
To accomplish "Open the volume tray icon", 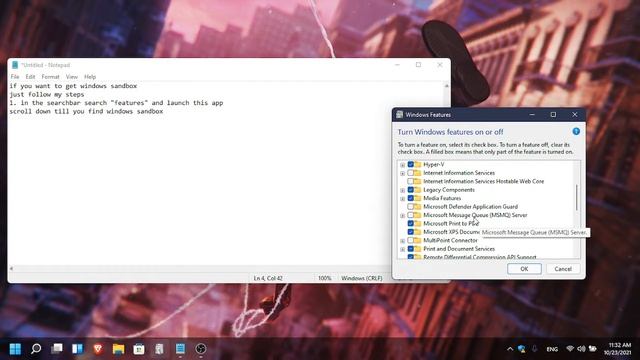I will pos(581,349).
